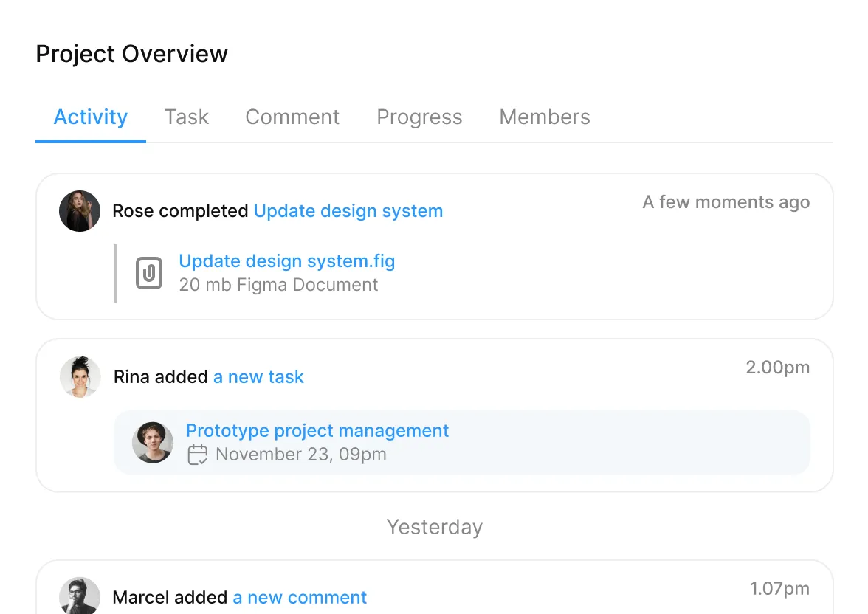Viewport: 868px width, 614px height.
Task: Switch to the Activity tab
Action: pos(91,117)
